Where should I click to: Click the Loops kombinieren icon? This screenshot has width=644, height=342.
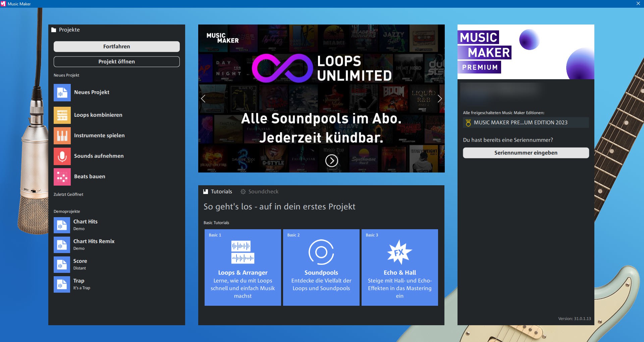click(62, 115)
